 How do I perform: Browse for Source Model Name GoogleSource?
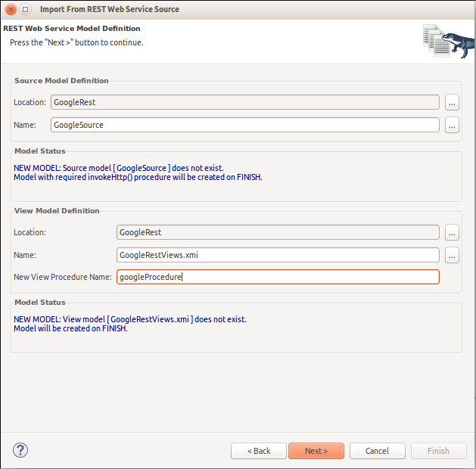pos(452,125)
